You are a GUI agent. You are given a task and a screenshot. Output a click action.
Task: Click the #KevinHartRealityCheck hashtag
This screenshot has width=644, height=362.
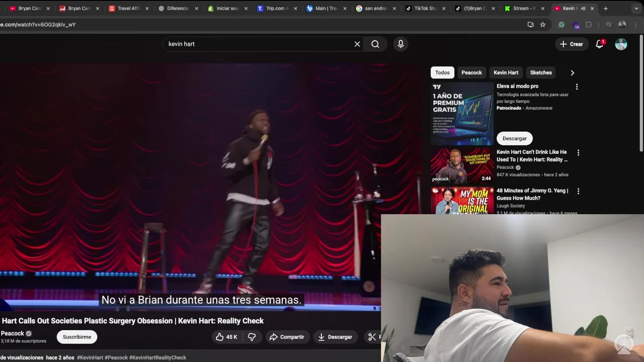click(157, 357)
